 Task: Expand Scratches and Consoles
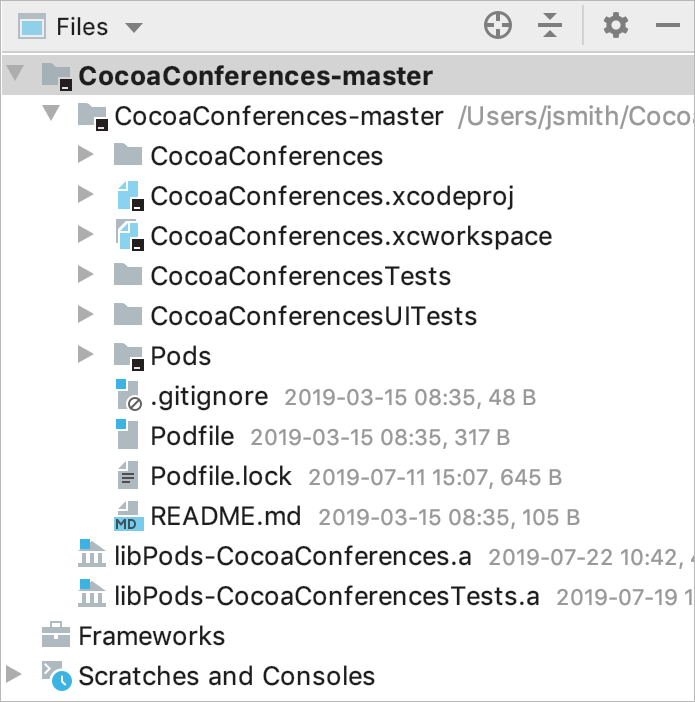point(14,676)
